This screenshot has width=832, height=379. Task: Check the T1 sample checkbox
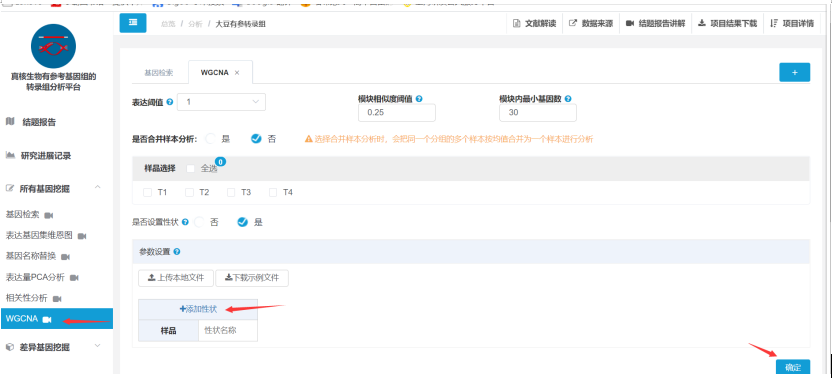148,192
